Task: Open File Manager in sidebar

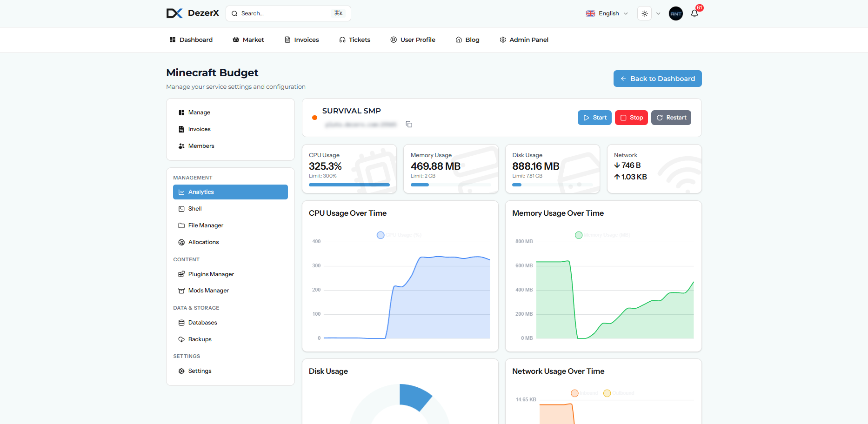Action: pos(206,225)
